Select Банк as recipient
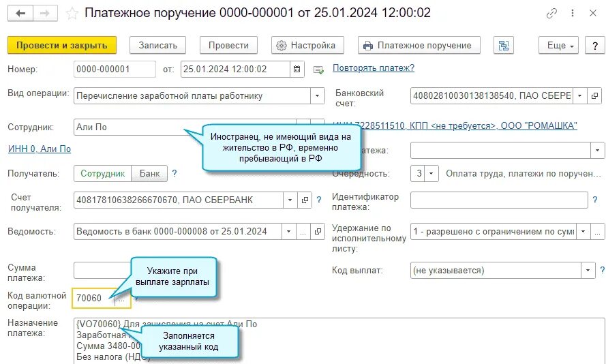606x364 pixels. pos(149,174)
